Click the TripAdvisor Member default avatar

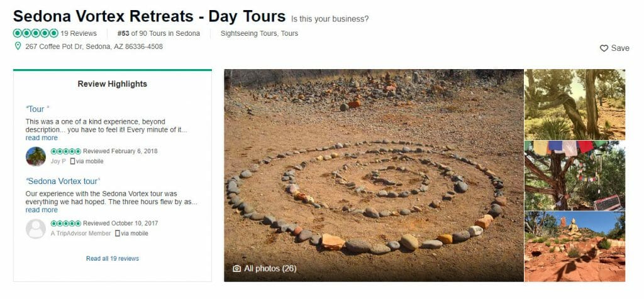pos(36,229)
